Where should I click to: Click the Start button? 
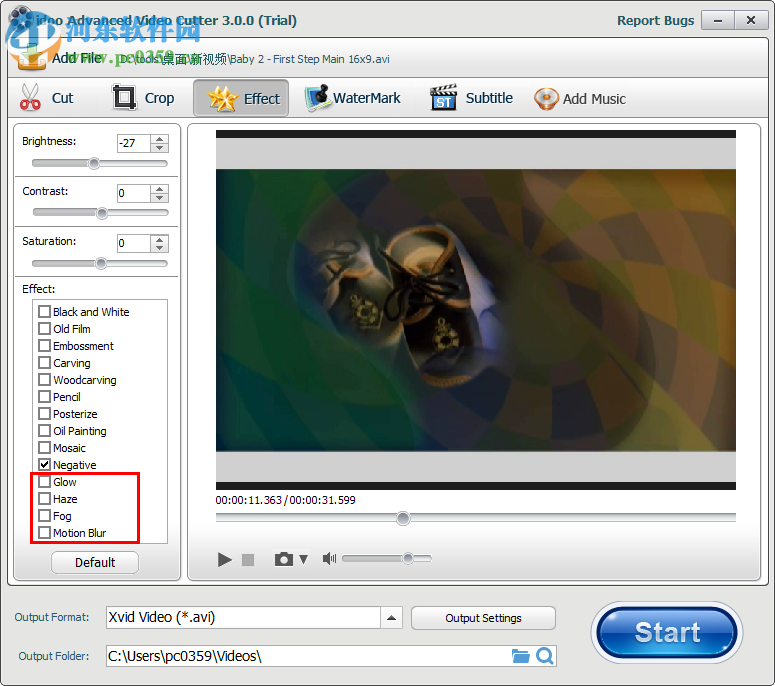[x=667, y=632]
